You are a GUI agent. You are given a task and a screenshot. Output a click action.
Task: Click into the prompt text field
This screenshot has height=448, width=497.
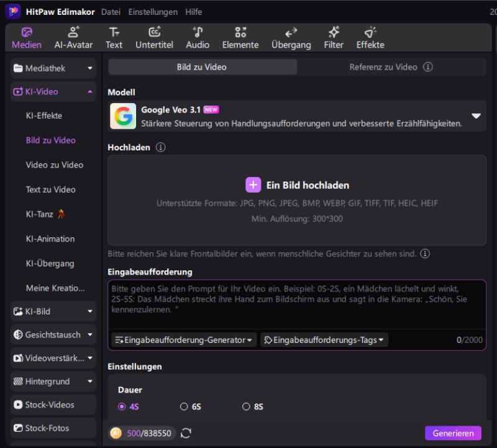pos(296,304)
